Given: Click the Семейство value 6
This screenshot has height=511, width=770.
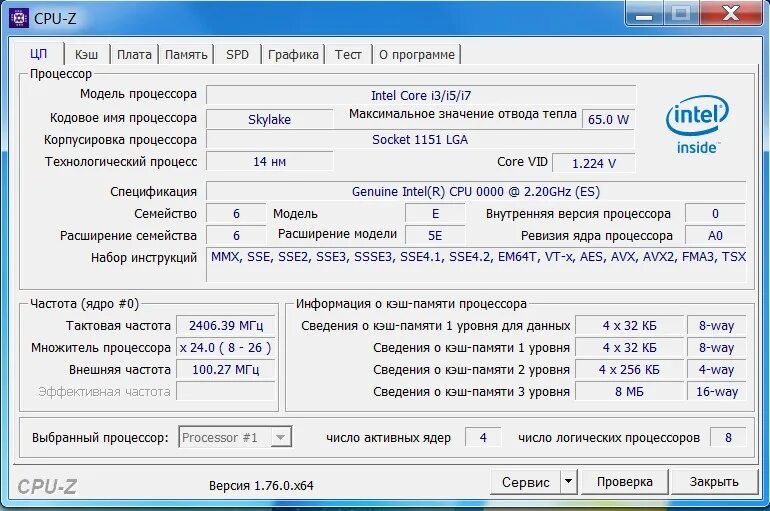Looking at the screenshot, I should [236, 214].
